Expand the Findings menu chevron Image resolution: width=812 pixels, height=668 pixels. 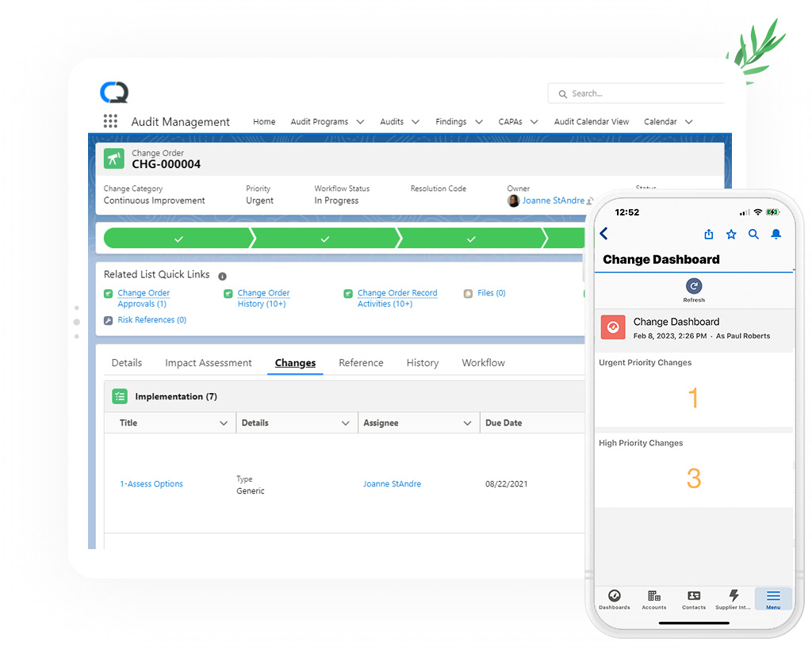coord(479,122)
